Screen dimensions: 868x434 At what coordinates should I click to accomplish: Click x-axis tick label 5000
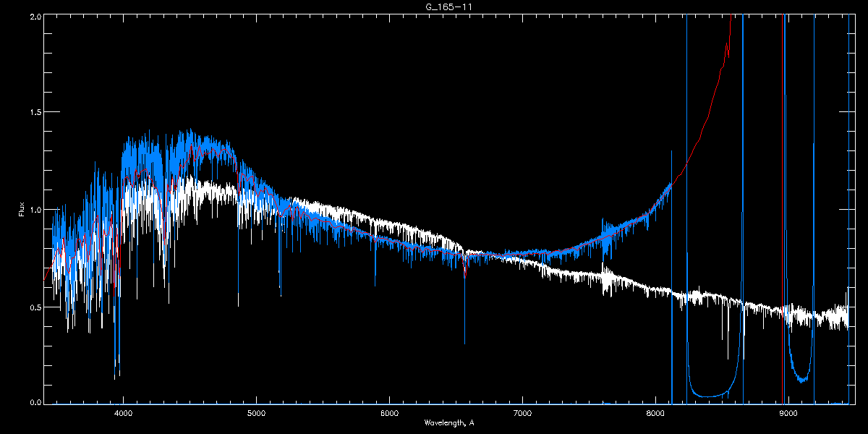256,414
